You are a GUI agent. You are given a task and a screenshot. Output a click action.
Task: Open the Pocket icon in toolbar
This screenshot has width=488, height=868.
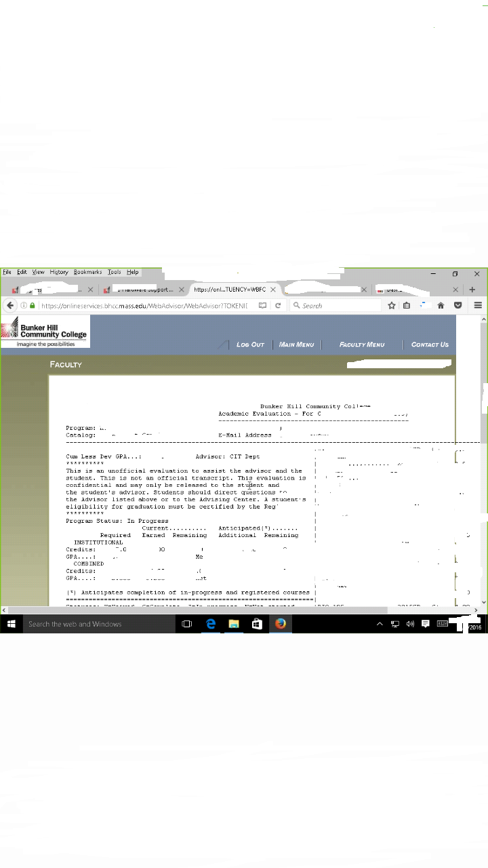pos(457,306)
